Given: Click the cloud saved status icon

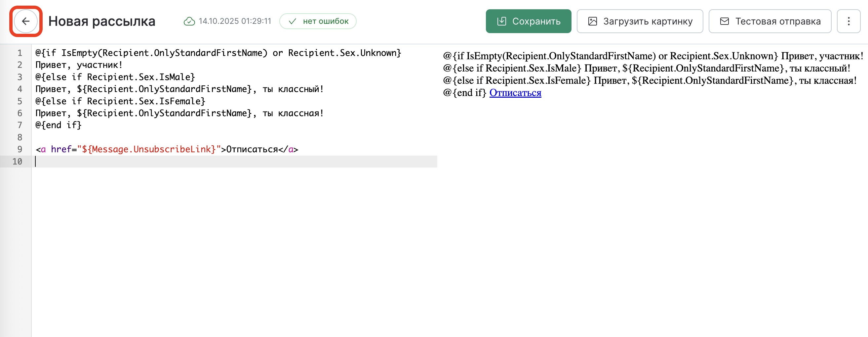Looking at the screenshot, I should point(189,21).
